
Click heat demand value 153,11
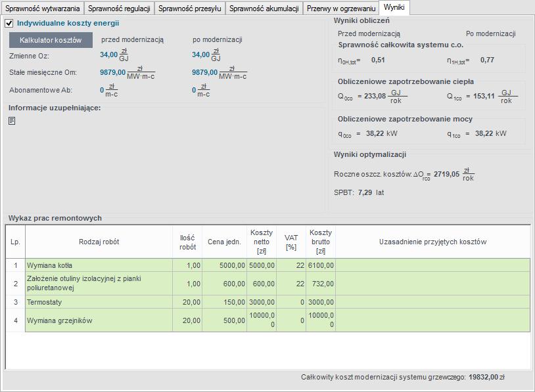pos(484,96)
